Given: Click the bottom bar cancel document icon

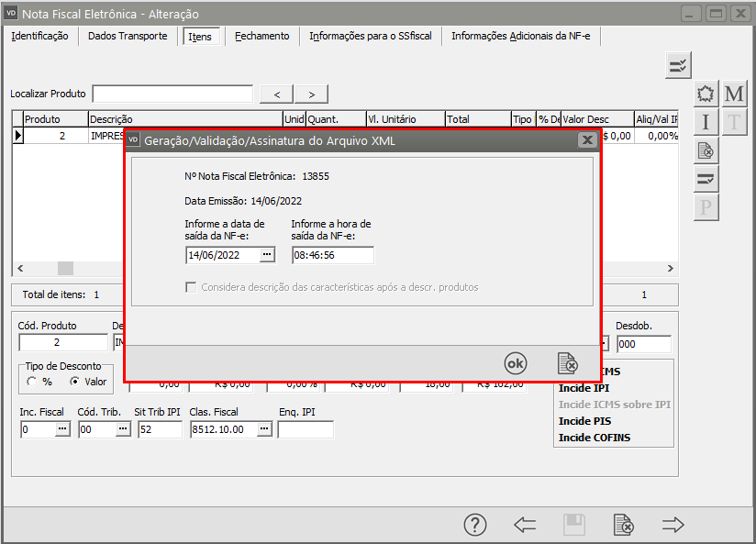Looking at the screenshot, I should point(623,525).
